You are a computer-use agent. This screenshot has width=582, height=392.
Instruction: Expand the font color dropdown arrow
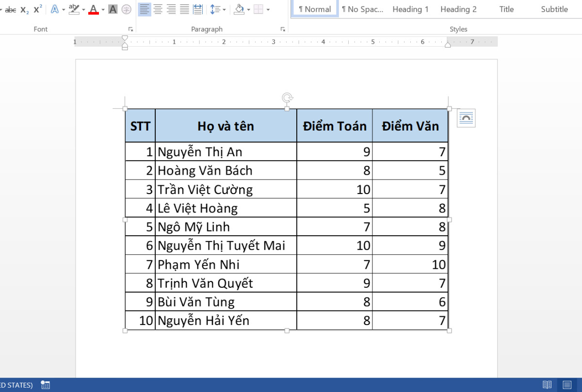(x=103, y=10)
